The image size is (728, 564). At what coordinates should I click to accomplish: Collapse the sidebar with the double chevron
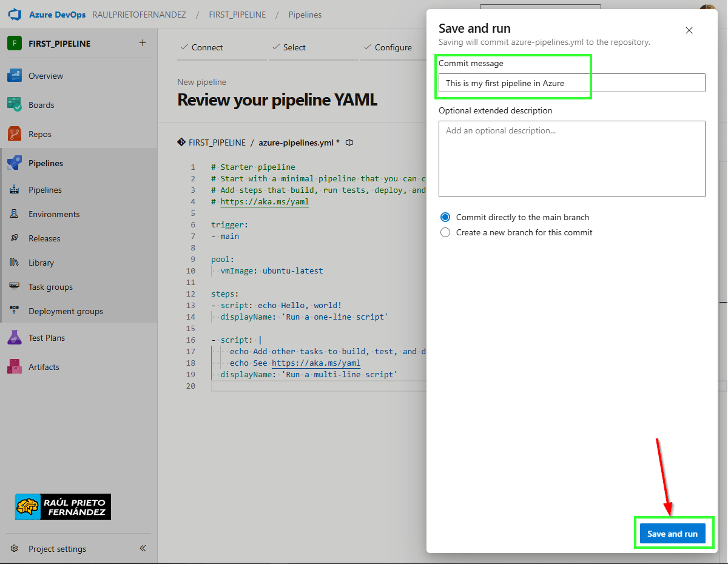(143, 548)
